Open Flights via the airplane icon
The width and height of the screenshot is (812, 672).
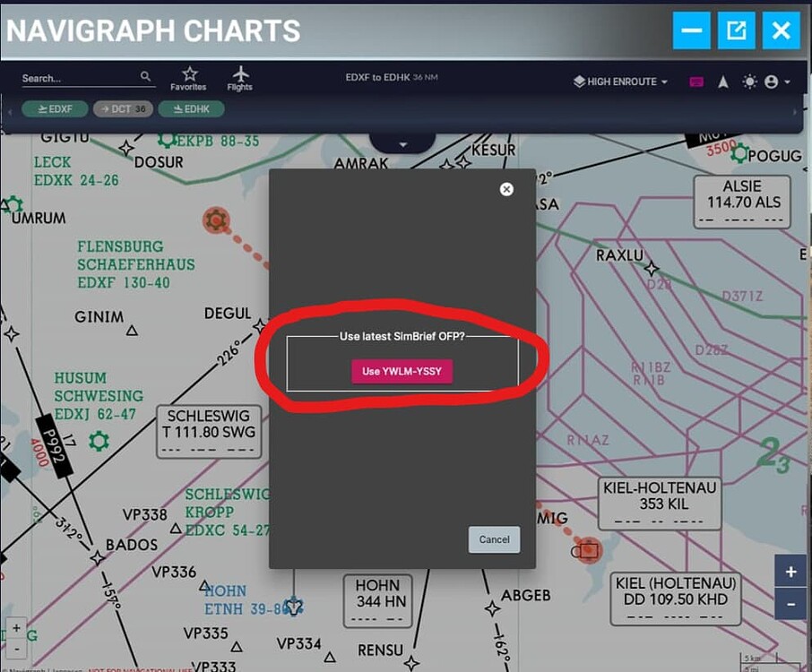pyautogui.click(x=239, y=76)
